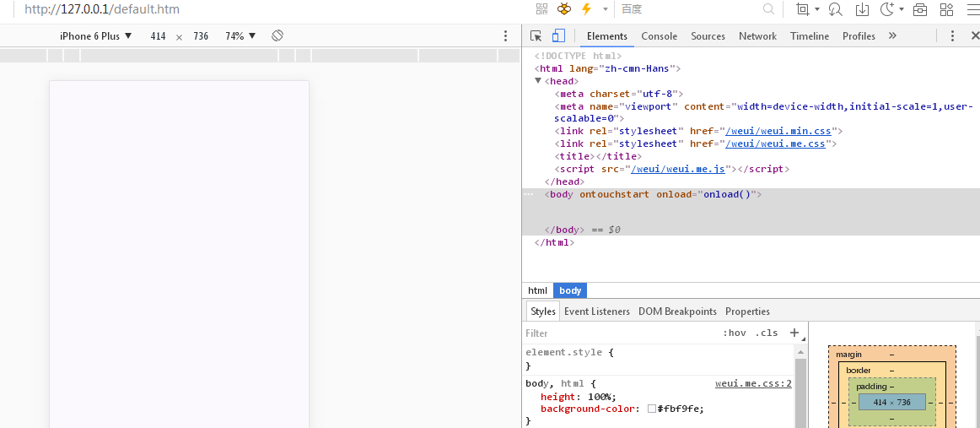This screenshot has width=980, height=428.
Task: Open the apps grid extensions icon
Action: (947, 9)
